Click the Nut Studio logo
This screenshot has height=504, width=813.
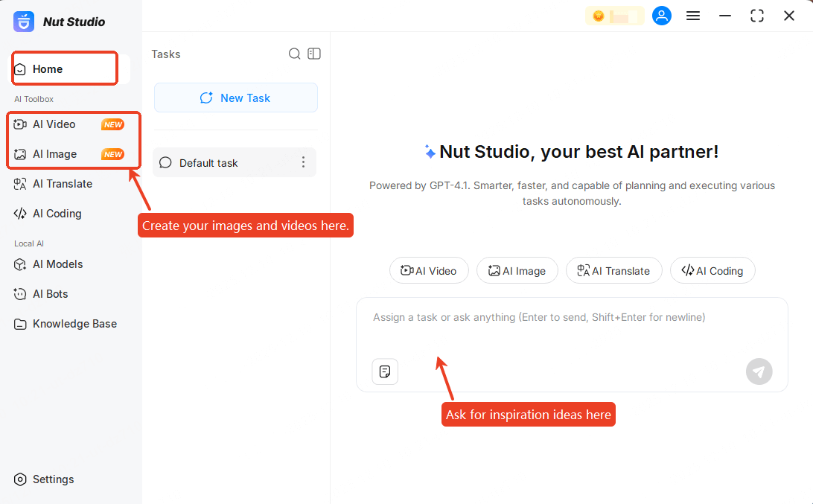pyautogui.click(x=24, y=21)
